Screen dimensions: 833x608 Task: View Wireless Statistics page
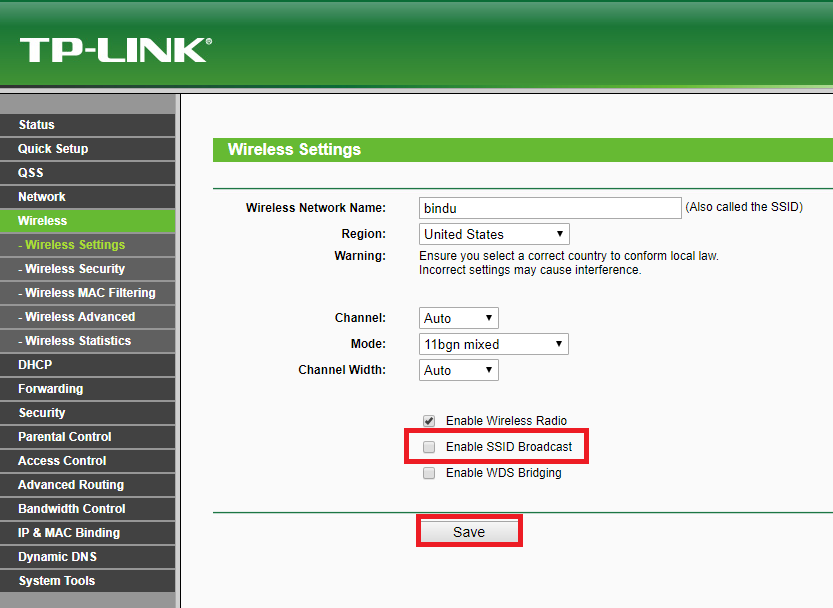(x=88, y=341)
